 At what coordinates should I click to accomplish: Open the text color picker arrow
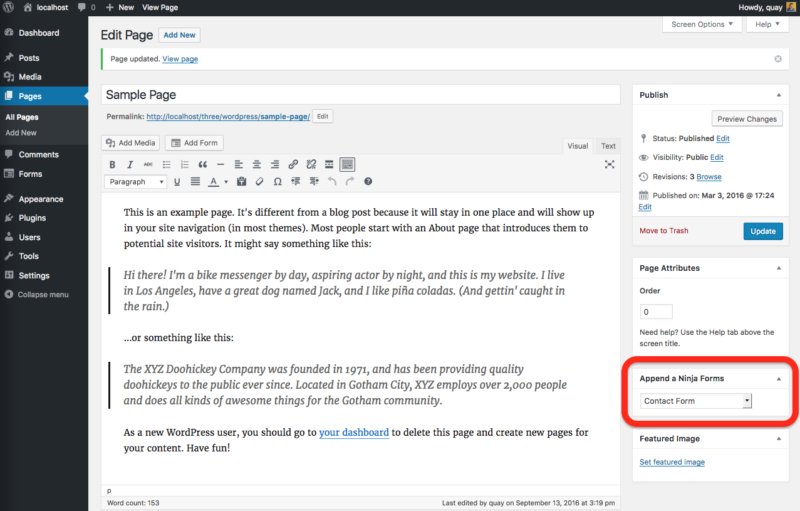coord(227,182)
